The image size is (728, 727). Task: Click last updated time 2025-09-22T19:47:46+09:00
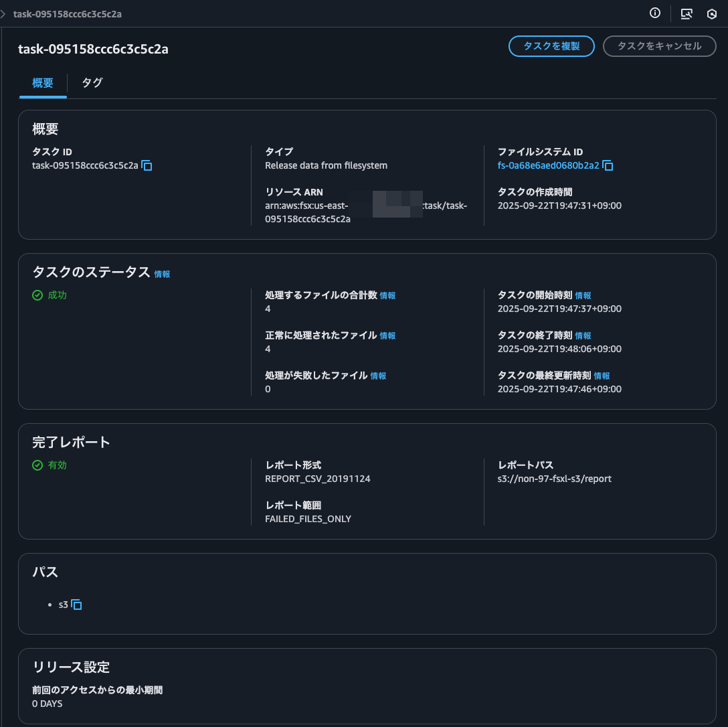(x=559, y=390)
